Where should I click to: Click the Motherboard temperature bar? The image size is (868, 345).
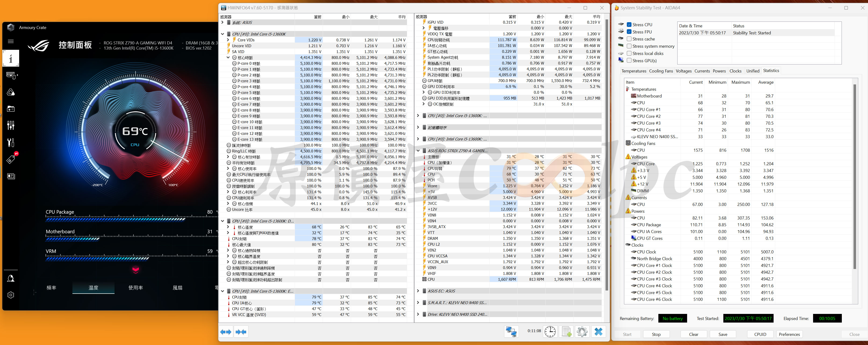[x=132, y=238]
